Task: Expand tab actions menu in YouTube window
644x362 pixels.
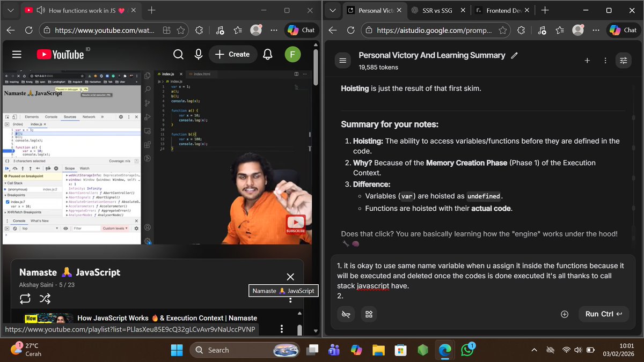Action: pos(11,10)
